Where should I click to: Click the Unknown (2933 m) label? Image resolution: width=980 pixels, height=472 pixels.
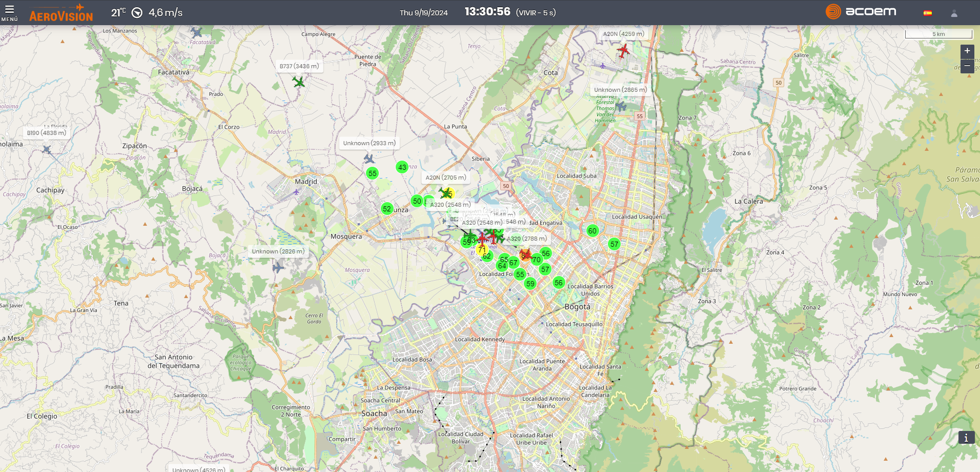tap(369, 143)
